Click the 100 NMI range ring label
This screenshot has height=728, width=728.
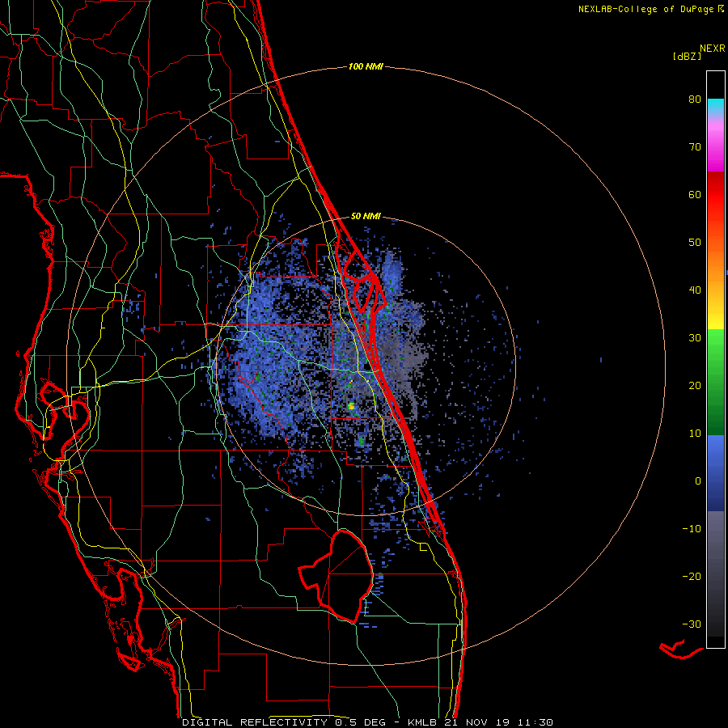coord(366,67)
